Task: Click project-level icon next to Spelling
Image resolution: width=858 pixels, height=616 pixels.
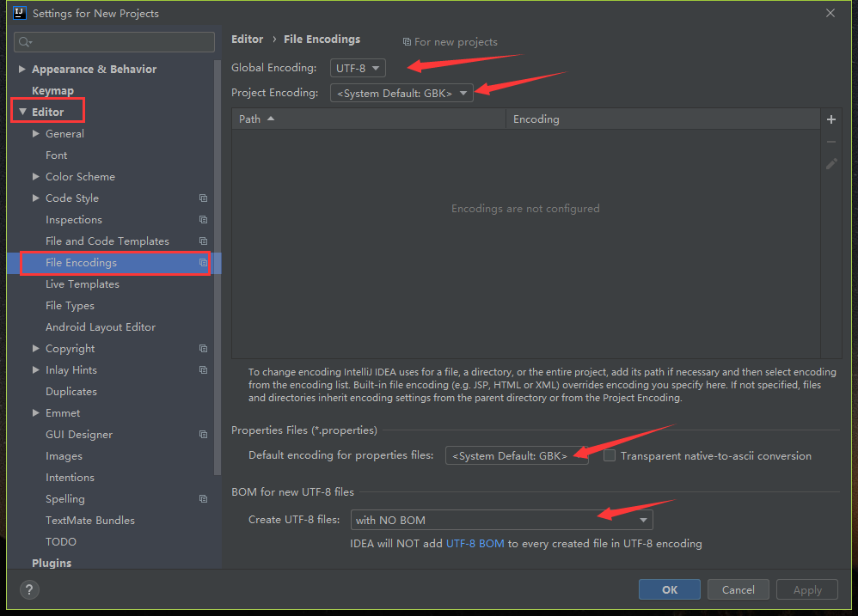Action: pos(203,498)
